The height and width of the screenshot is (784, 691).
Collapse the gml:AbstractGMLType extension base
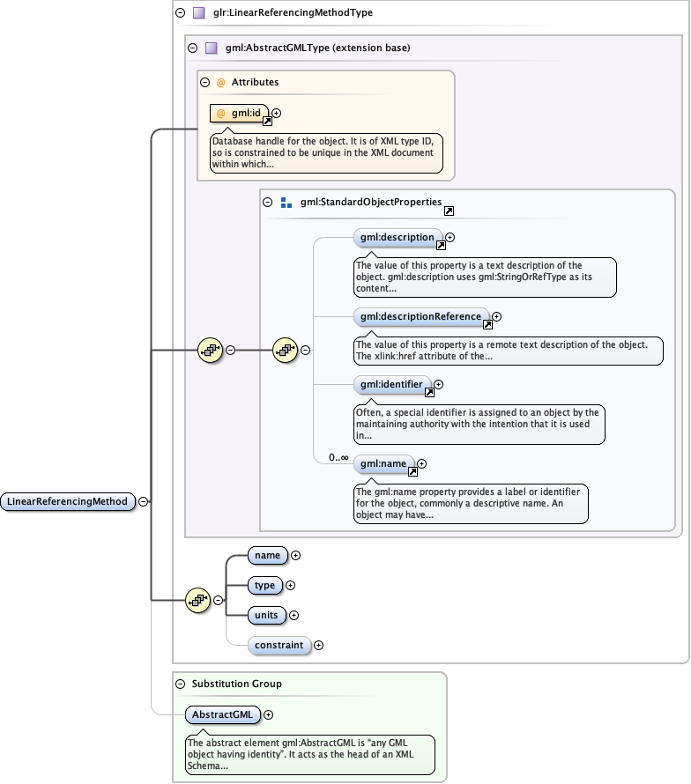coord(192,48)
